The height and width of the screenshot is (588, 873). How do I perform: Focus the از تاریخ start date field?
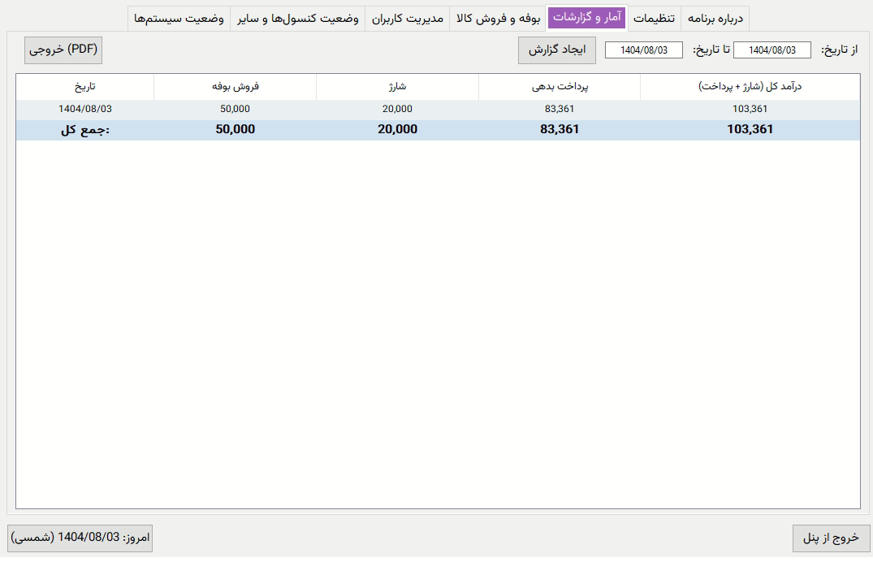771,50
